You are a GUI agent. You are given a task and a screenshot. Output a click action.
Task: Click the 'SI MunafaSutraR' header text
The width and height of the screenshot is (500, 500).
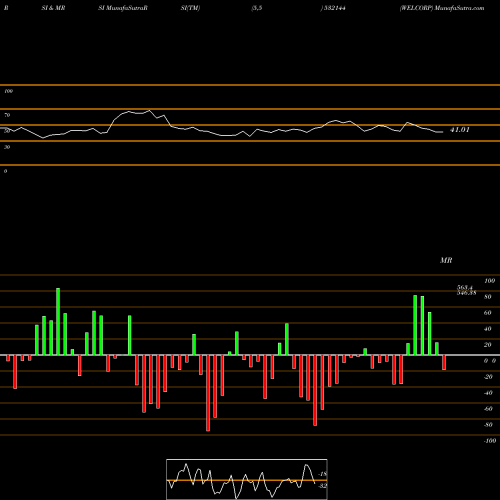click(123, 8)
